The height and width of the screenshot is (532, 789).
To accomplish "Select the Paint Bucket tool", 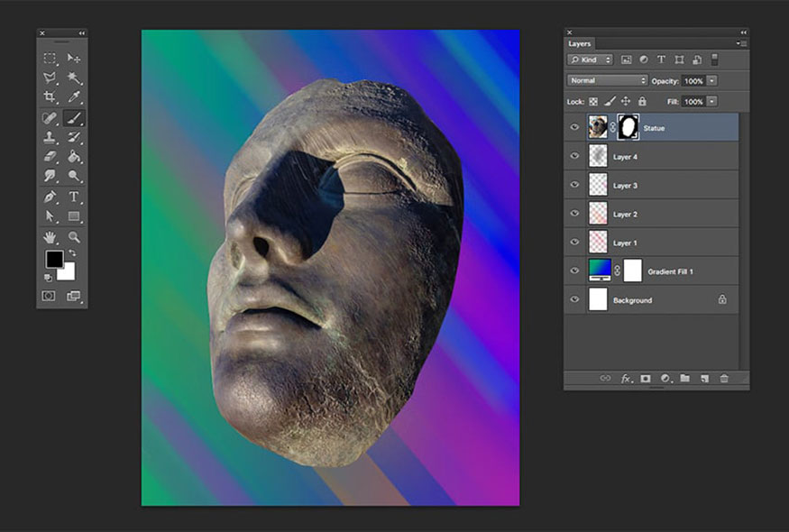I will [74, 157].
